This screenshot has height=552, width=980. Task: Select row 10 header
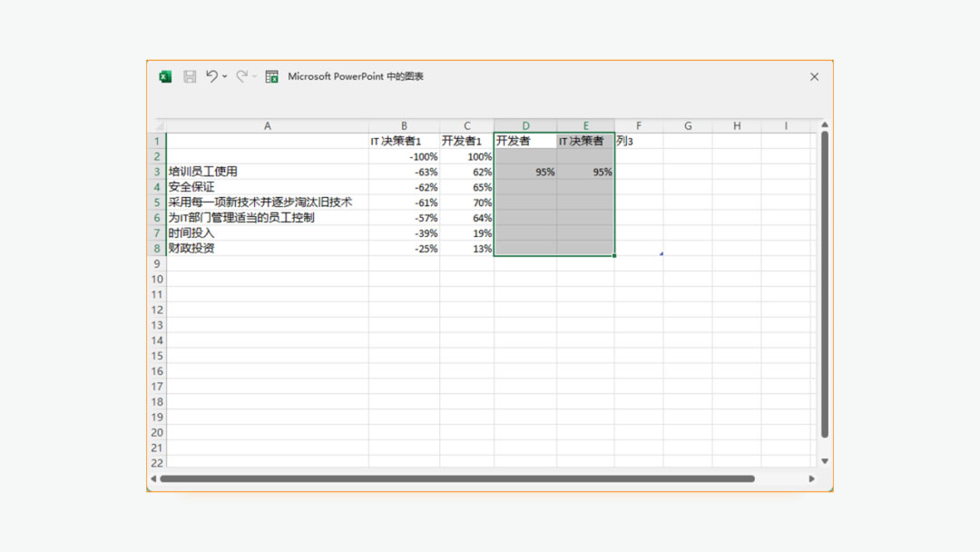tap(157, 279)
